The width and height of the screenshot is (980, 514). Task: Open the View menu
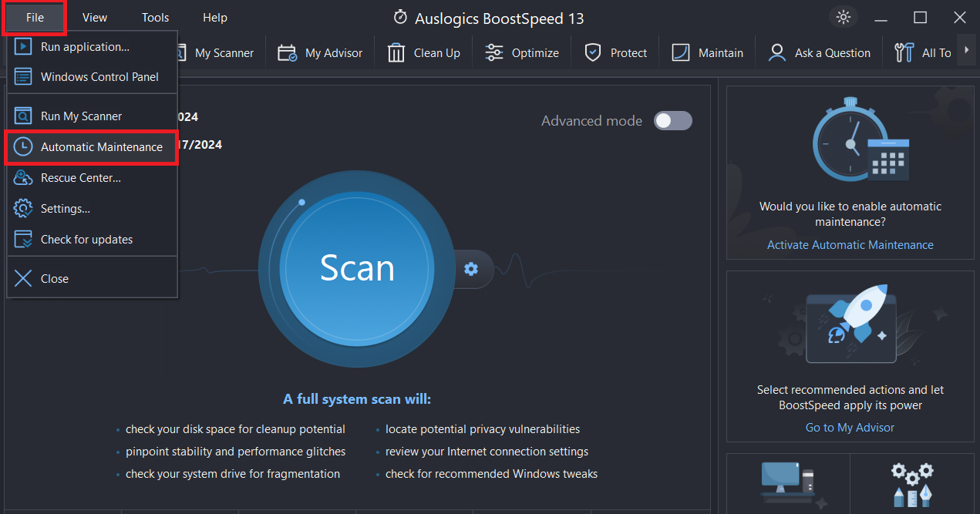(x=95, y=17)
